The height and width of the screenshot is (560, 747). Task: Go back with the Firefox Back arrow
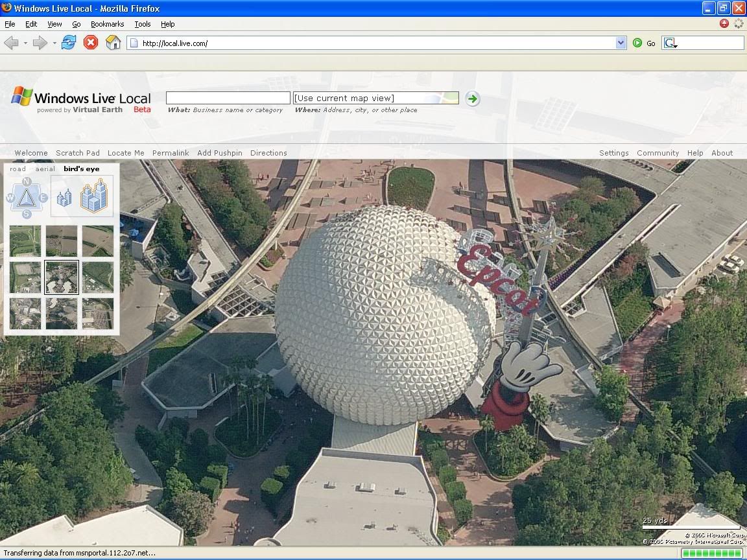11,43
